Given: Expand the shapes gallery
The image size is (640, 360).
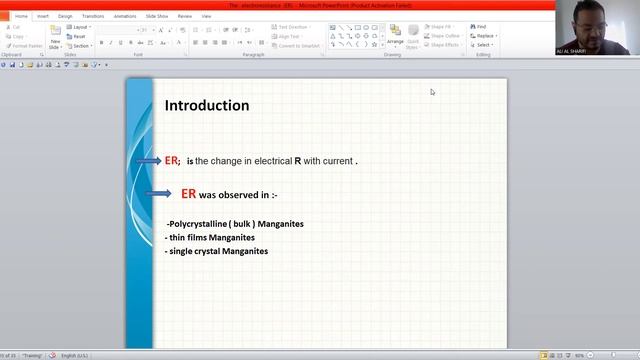Looking at the screenshot, I should pyautogui.click(x=382, y=45).
